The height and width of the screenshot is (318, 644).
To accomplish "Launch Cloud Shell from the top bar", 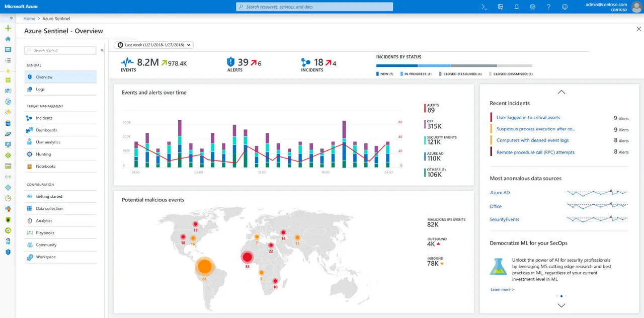I will 483,7.
